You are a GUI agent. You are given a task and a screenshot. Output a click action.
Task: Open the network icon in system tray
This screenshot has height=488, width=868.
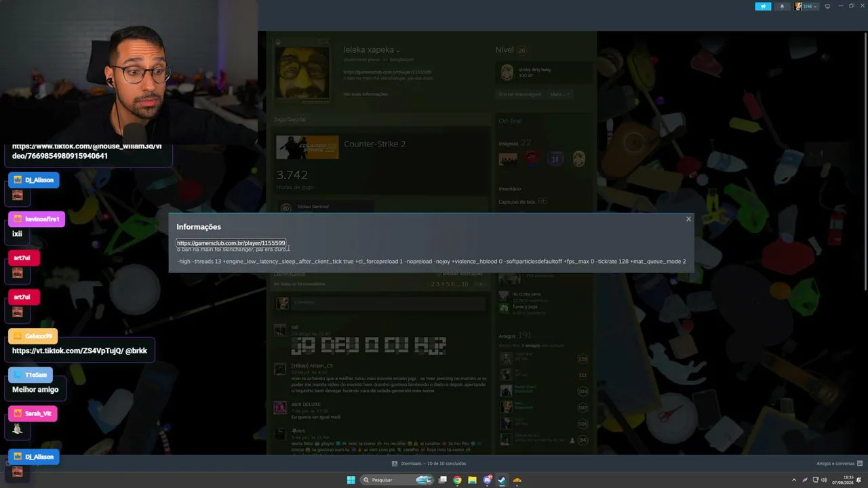[814, 480]
